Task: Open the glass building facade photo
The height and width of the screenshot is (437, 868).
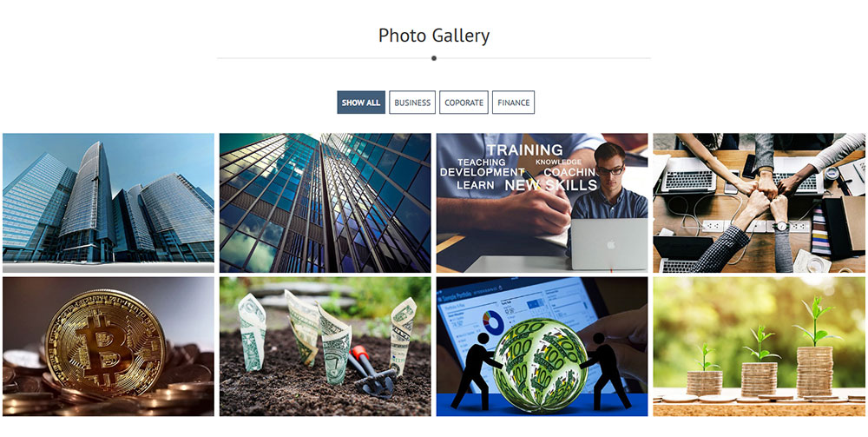Action: click(325, 202)
